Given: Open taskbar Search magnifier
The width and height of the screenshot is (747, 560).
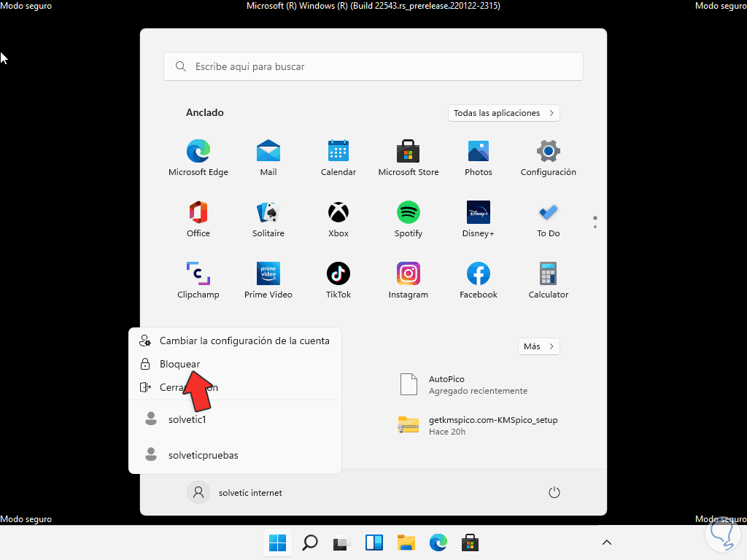Looking at the screenshot, I should click(310, 542).
